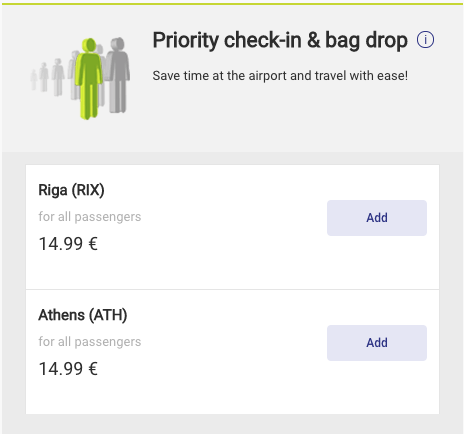Viewport: 464px width, 434px height.
Task: Click the Athens (ATH) airport label
Action: [x=83, y=315]
